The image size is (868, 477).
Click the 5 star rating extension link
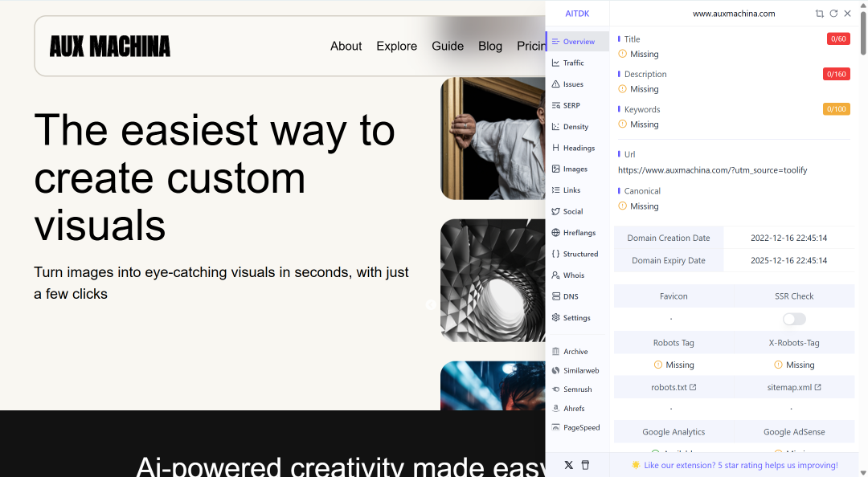(741, 466)
